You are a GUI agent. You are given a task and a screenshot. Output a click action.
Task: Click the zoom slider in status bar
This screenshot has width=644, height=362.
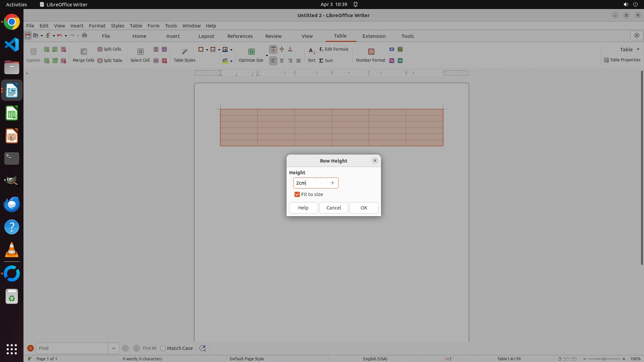pos(604,359)
